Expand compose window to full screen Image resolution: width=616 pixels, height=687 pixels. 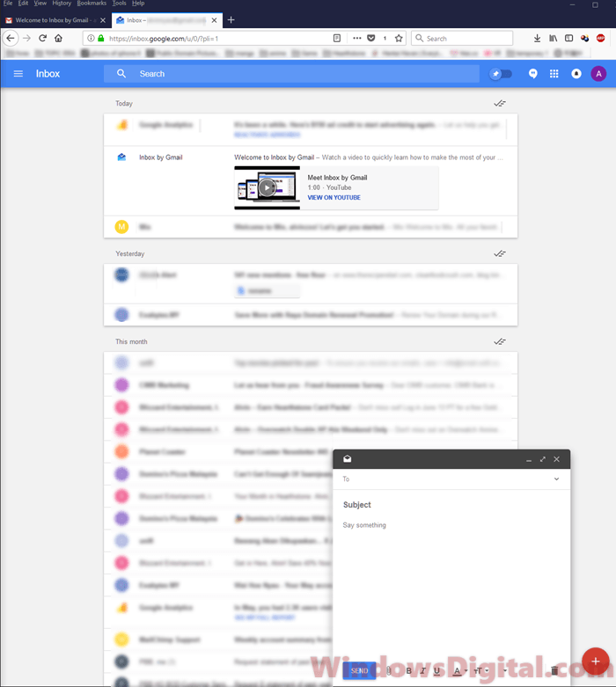543,459
